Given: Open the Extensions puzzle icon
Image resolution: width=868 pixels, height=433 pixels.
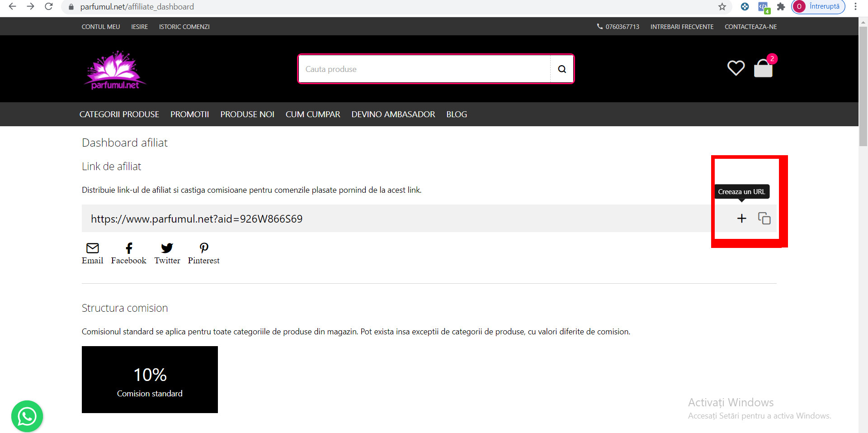Looking at the screenshot, I should (x=781, y=6).
